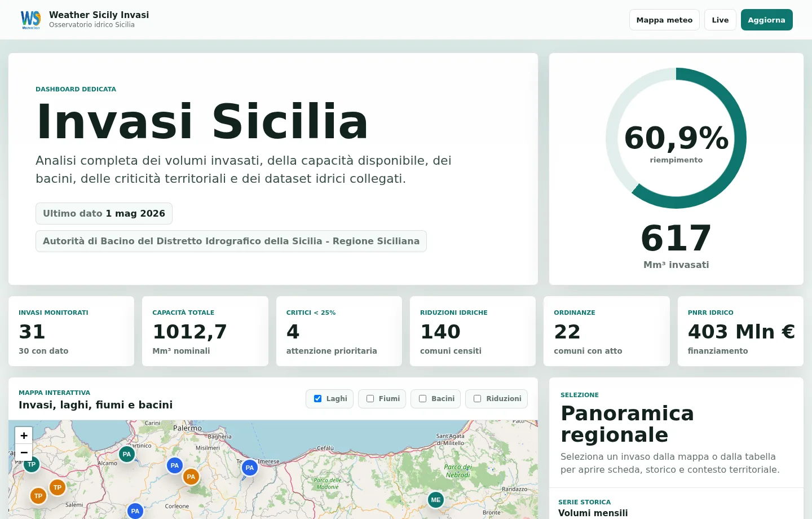The height and width of the screenshot is (519, 812).
Task: Click the 'attenzione prioritaria' text
Action: (x=332, y=351)
